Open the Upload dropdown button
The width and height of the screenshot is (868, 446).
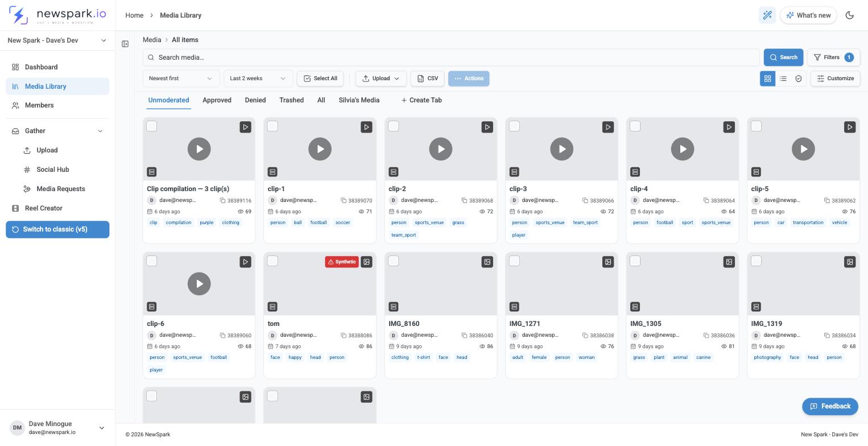(381, 79)
